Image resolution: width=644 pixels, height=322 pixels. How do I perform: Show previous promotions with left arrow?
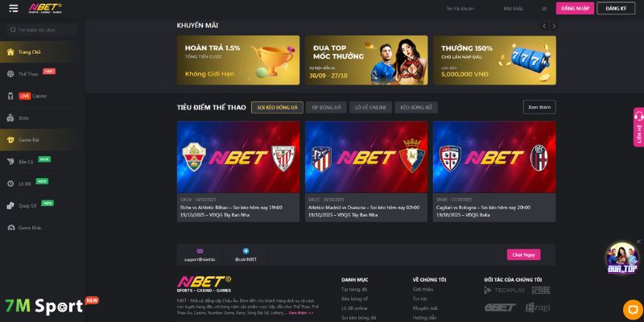(544, 26)
